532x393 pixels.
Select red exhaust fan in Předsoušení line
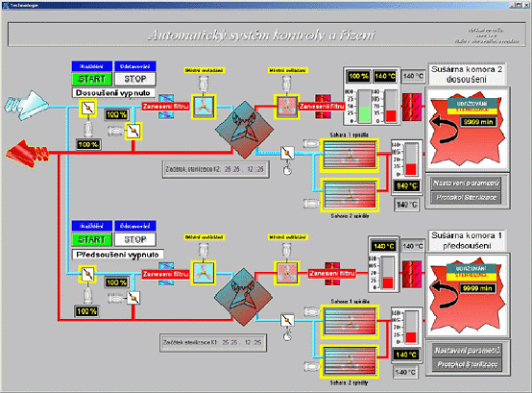[287, 273]
